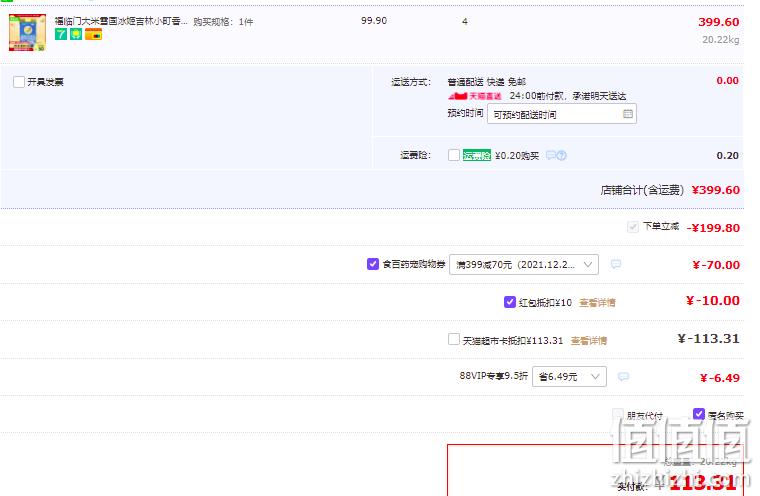
Task: Expand the 省6.49元 88VIP dropdown
Action: click(x=569, y=377)
